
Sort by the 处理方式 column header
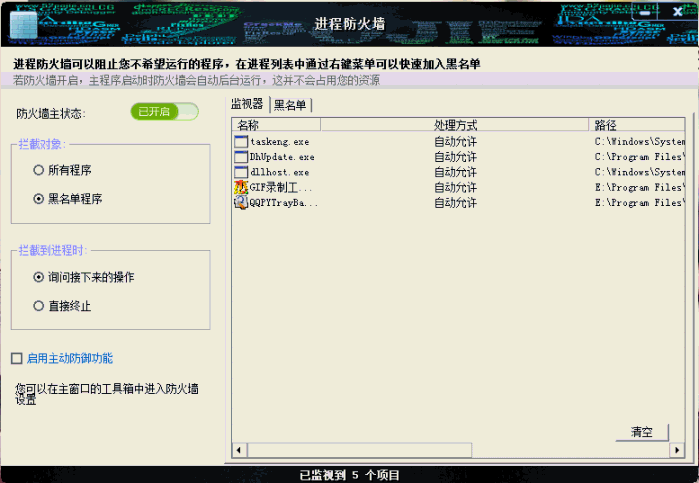pyautogui.click(x=509, y=125)
